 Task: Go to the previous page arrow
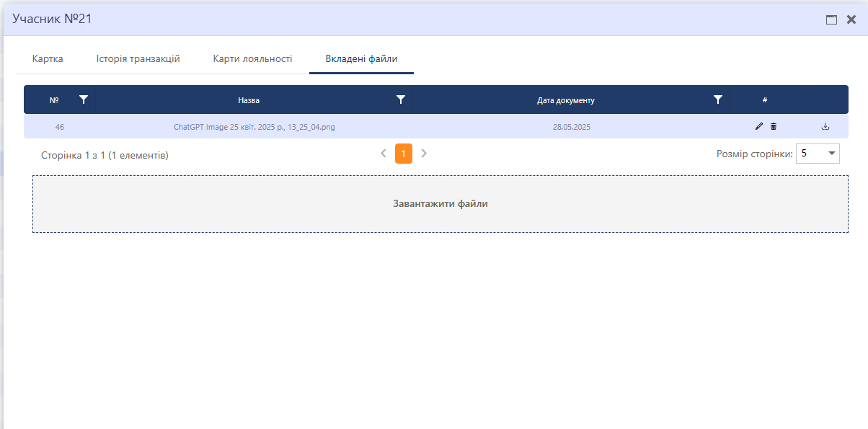pos(384,154)
